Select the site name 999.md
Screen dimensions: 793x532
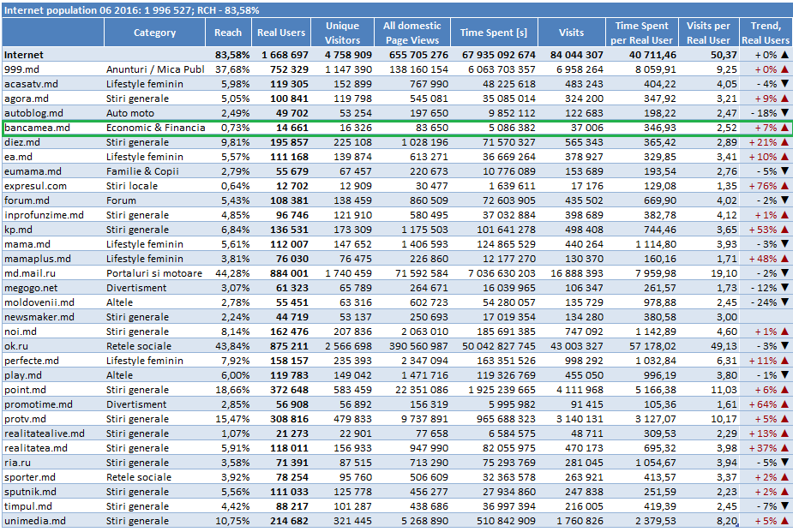[x=21, y=69]
